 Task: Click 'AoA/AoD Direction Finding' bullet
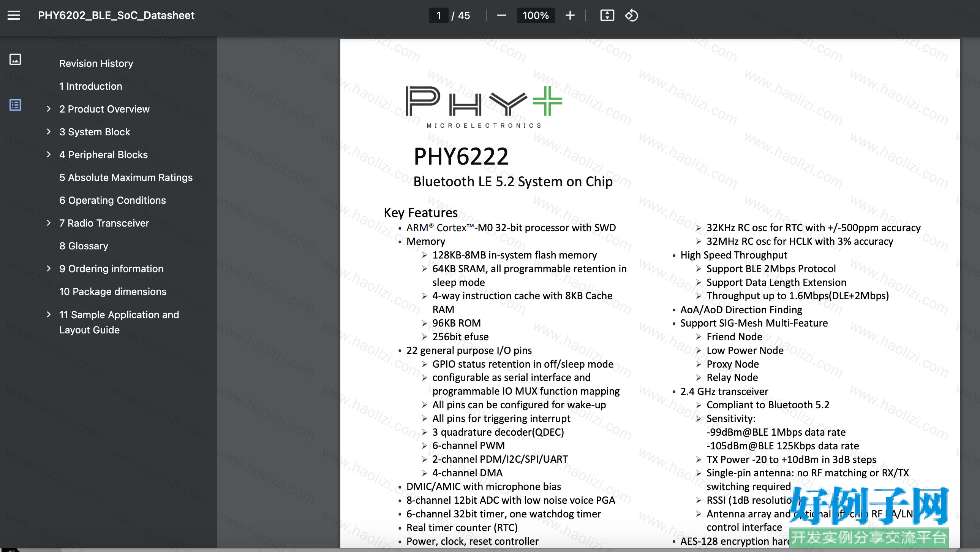pyautogui.click(x=741, y=310)
